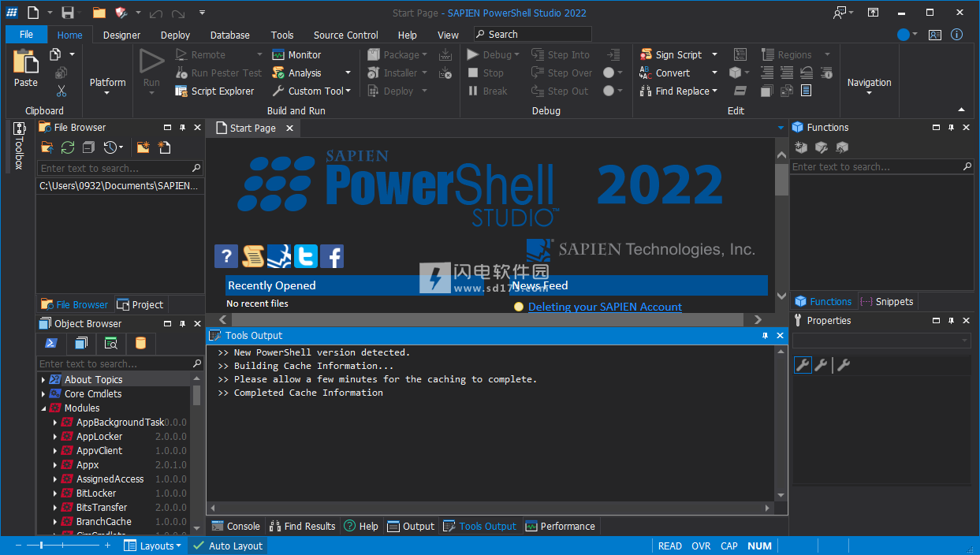Click the Open folder icon in title bar
The image size is (980, 555).
tap(99, 13)
